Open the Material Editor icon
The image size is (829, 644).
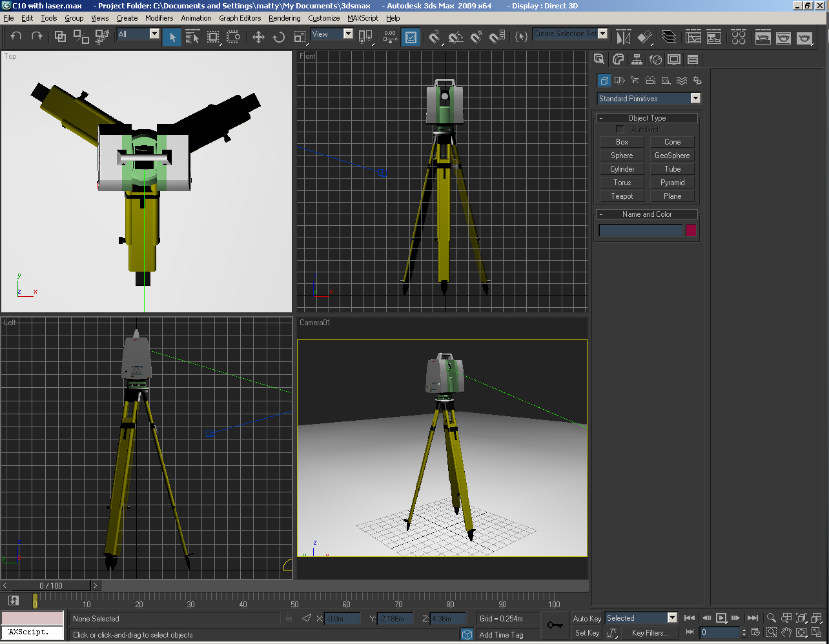(x=739, y=37)
